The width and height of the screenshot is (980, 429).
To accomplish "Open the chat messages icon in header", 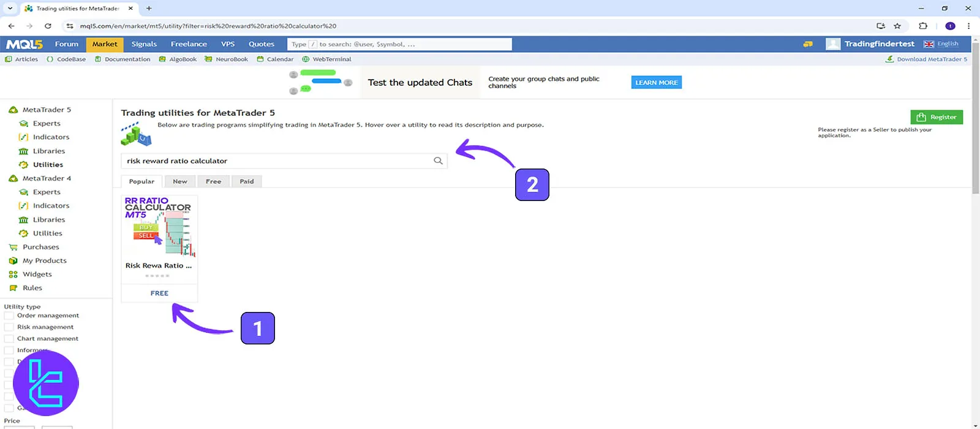I will pyautogui.click(x=808, y=44).
